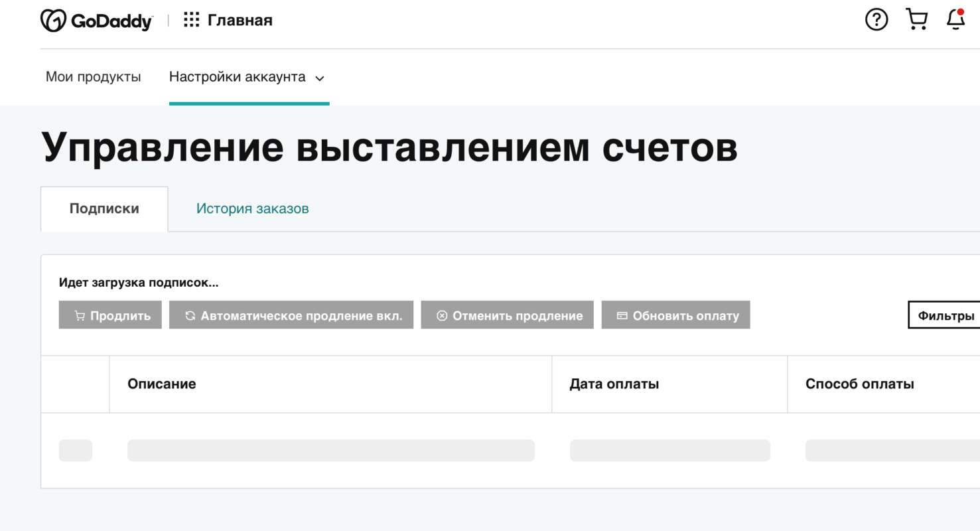This screenshot has width=980, height=531.
Task: Open the shopping cart icon
Action: (x=916, y=19)
